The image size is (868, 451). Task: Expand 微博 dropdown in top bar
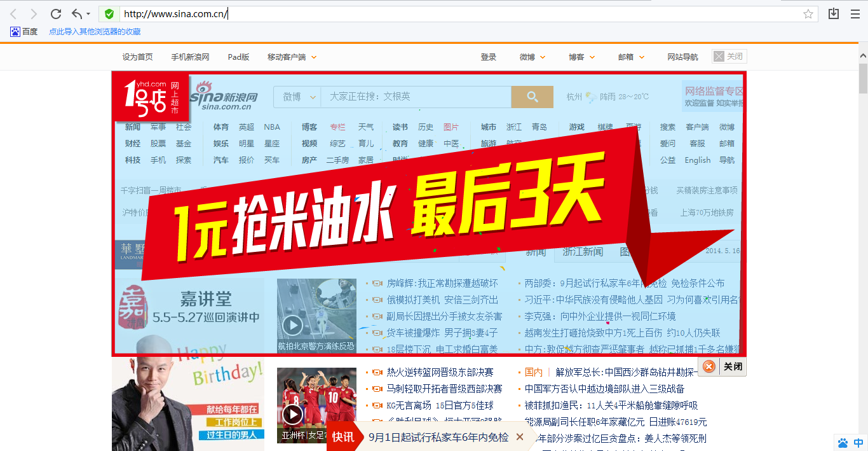click(532, 57)
